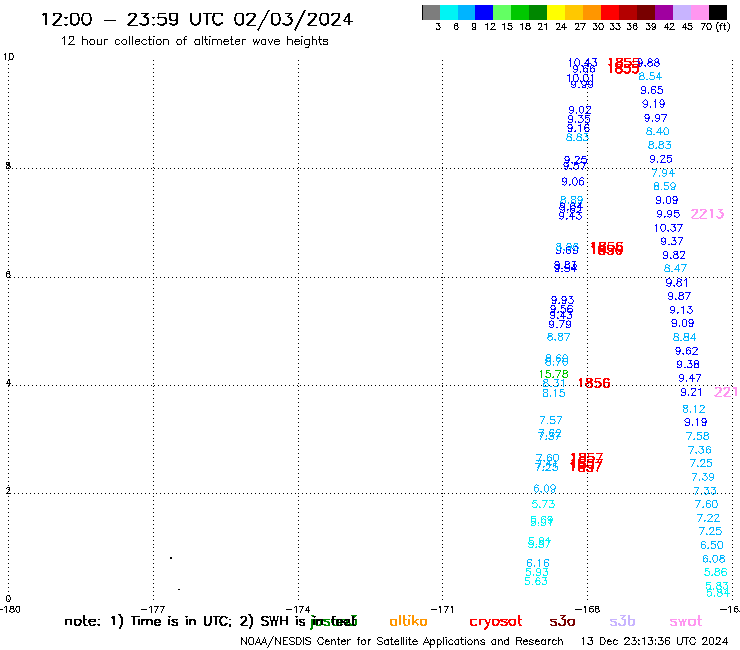
Task: Click the wave height value '5.86'
Action: tap(715, 573)
